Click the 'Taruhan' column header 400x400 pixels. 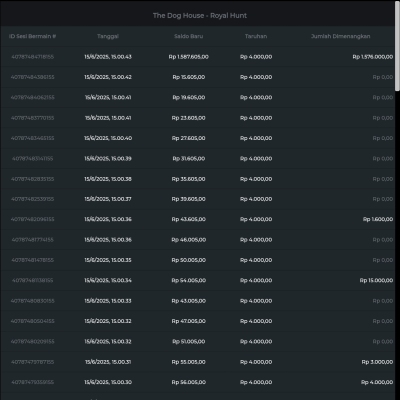point(256,36)
